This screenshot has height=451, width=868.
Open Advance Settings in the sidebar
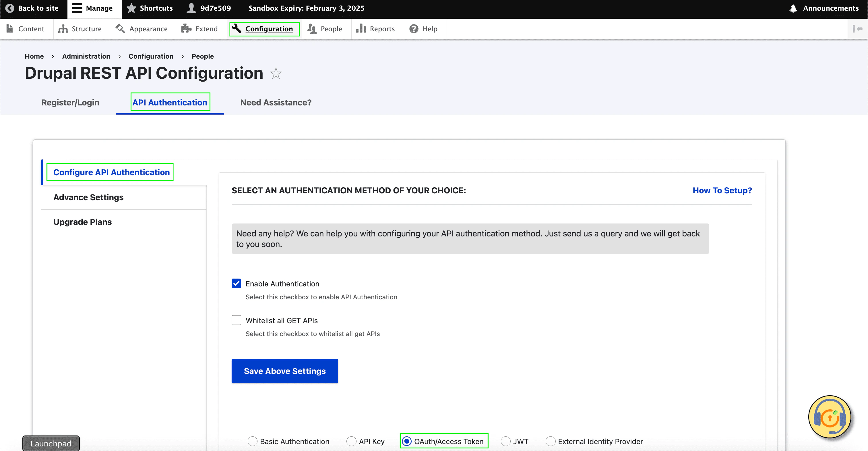88,197
